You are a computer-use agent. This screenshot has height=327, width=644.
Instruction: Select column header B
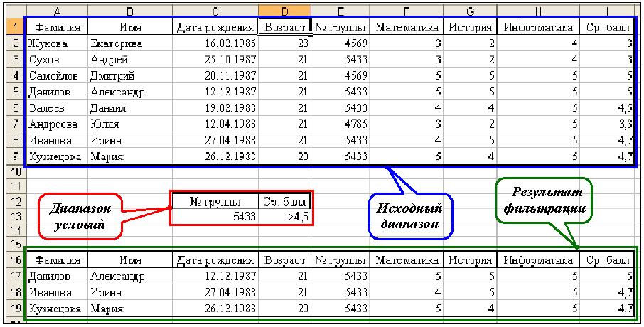click(130, 11)
